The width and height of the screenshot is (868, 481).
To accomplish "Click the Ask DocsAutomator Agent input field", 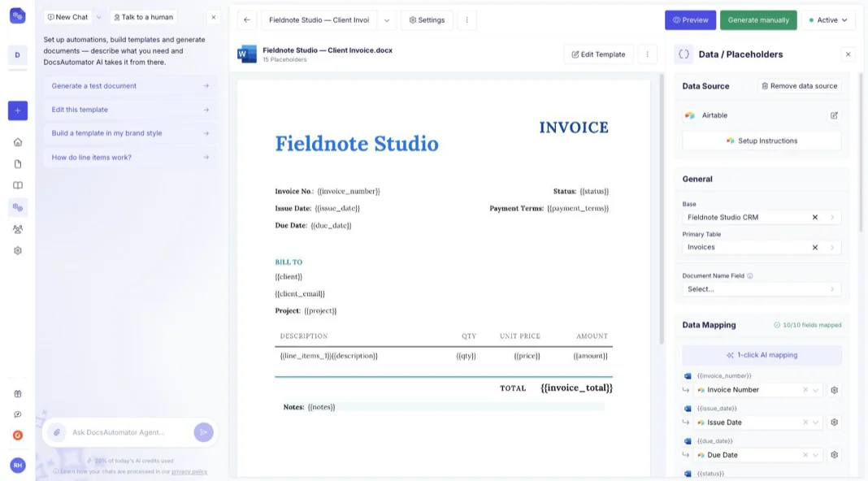I will (130, 432).
